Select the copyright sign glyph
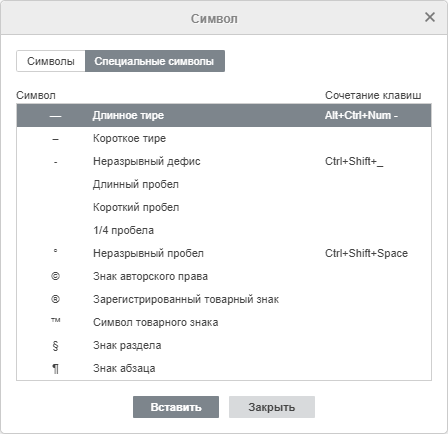The image size is (448, 434). point(55,276)
